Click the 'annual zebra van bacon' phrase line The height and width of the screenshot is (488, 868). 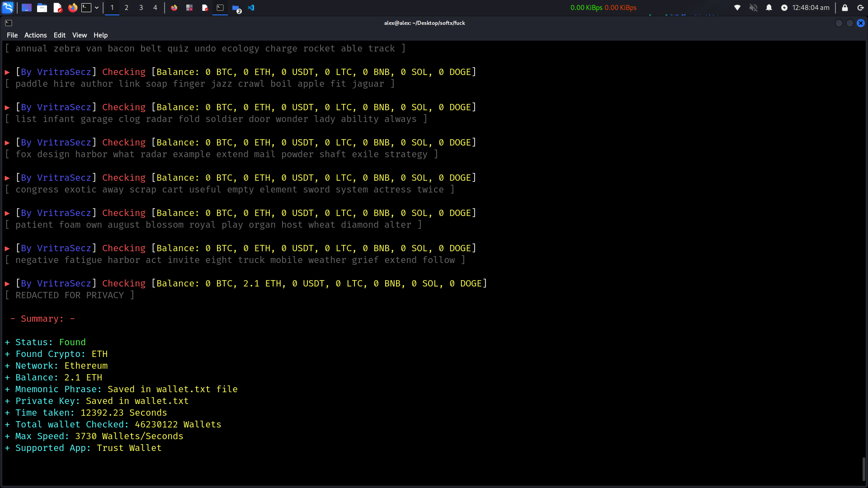tap(205, 49)
